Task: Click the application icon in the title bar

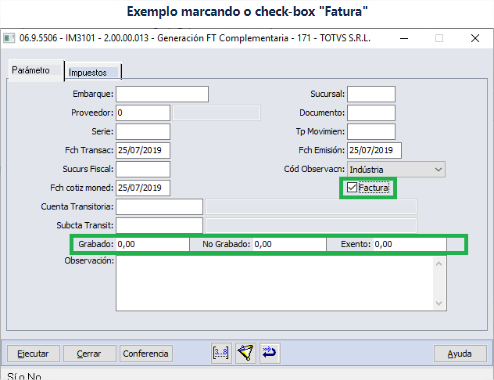Action: point(9,38)
